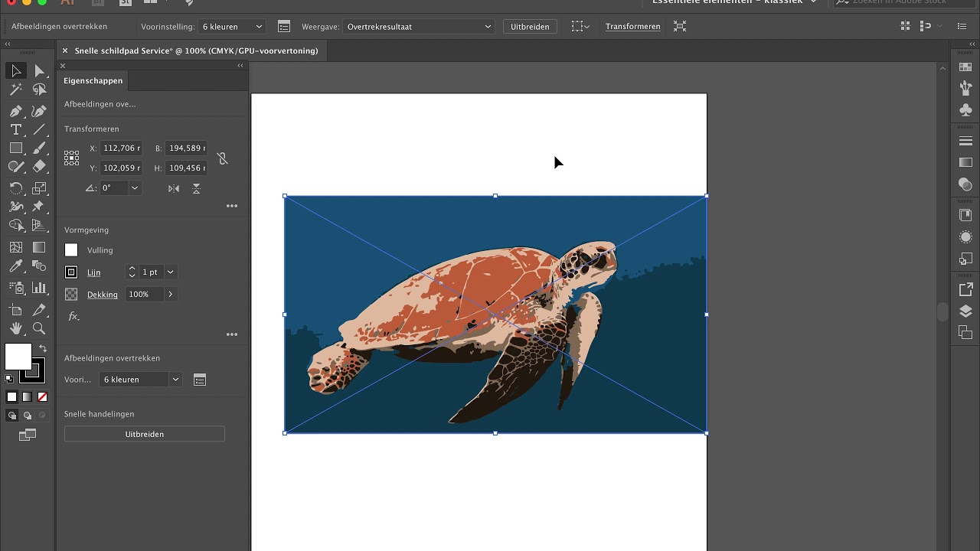
Task: Select the Width/Warp tool
Action: (16, 207)
